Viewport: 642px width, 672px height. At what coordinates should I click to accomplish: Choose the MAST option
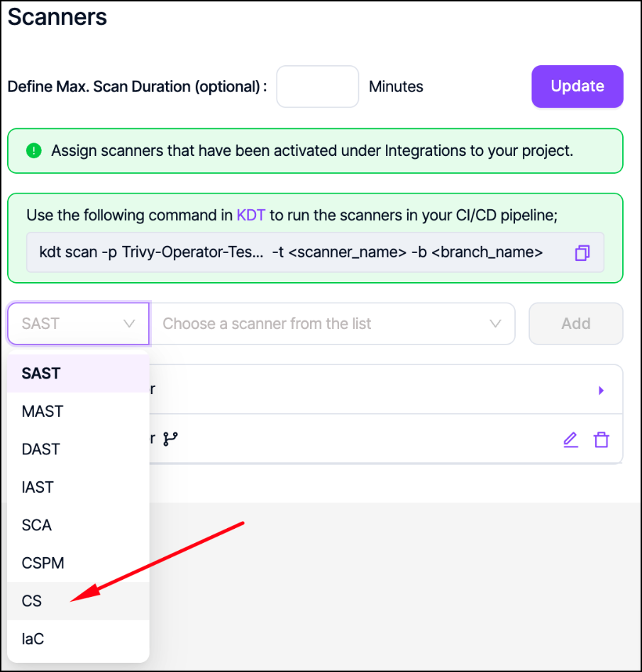[43, 411]
